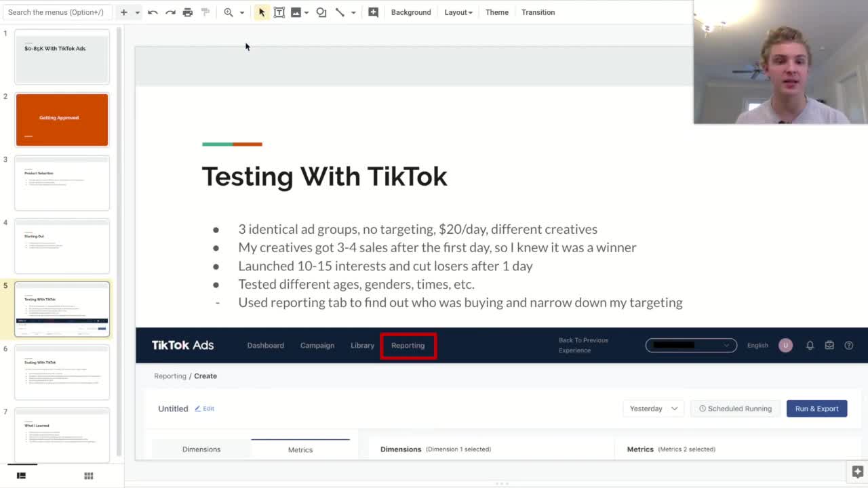
Task: Open the insert image dropdown arrow
Action: click(307, 12)
